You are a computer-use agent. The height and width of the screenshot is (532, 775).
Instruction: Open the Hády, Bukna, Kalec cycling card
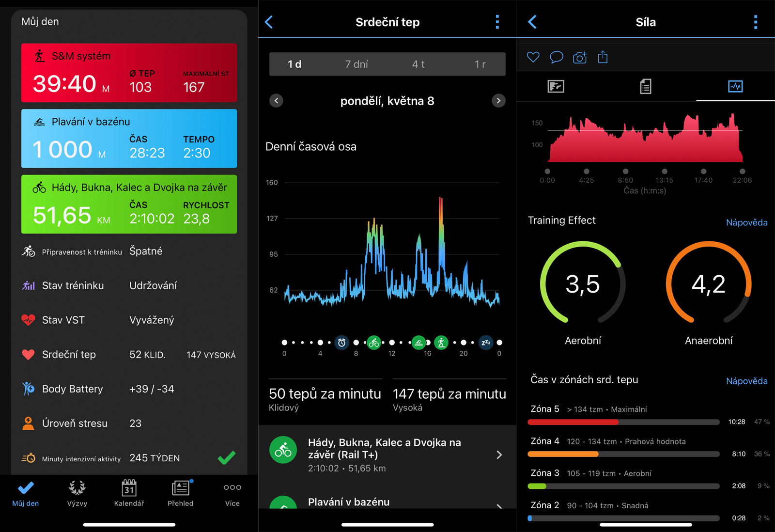(129, 204)
